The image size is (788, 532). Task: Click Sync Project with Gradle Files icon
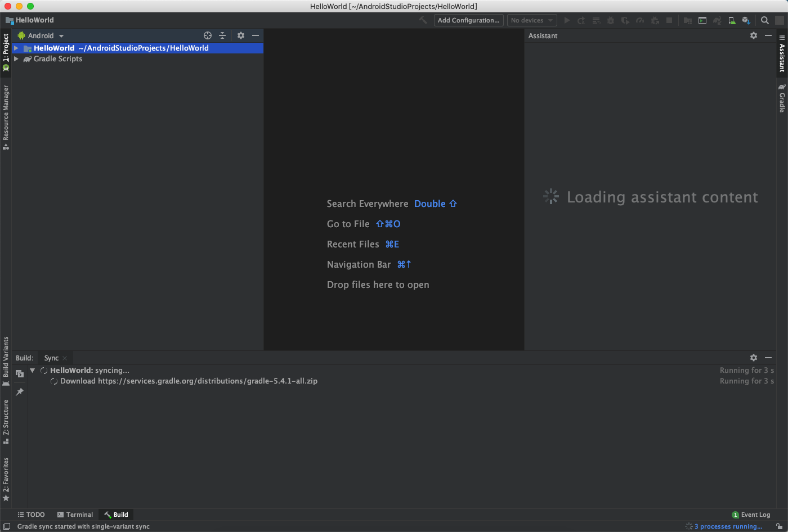pyautogui.click(x=717, y=20)
